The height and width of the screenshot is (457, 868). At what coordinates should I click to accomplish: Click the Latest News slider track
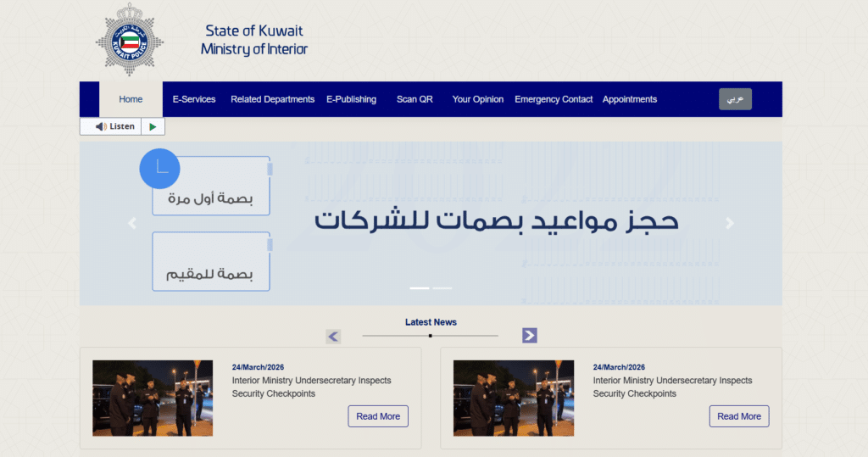pos(430,336)
